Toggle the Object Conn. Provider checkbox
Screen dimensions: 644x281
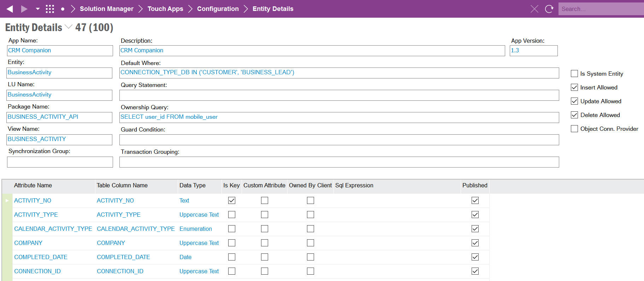(574, 129)
